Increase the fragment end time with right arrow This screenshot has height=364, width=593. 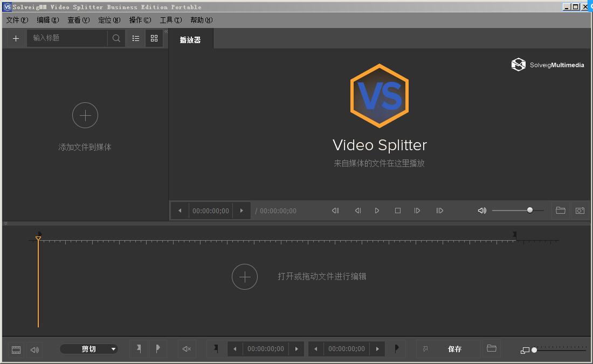[x=377, y=349]
